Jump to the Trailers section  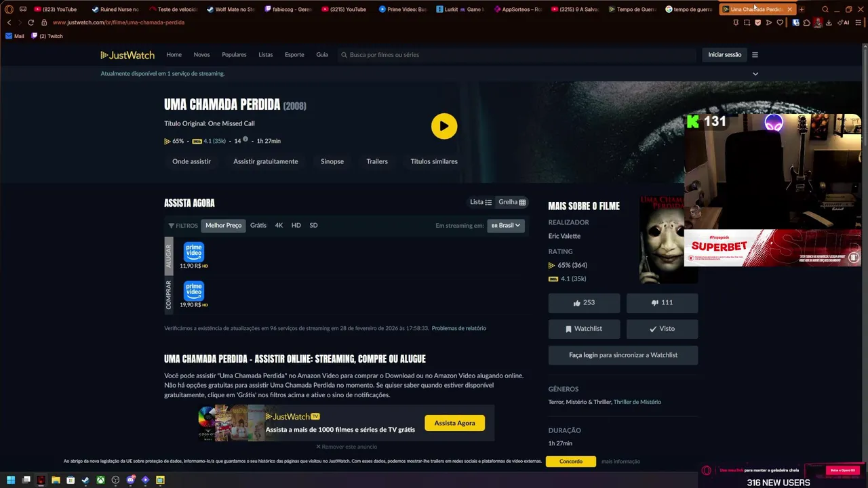[x=377, y=162]
